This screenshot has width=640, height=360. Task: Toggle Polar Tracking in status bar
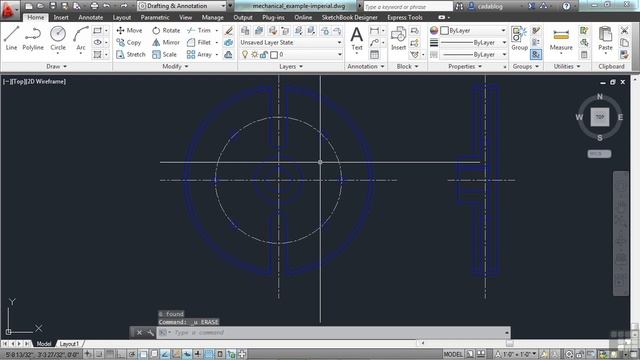(132, 354)
